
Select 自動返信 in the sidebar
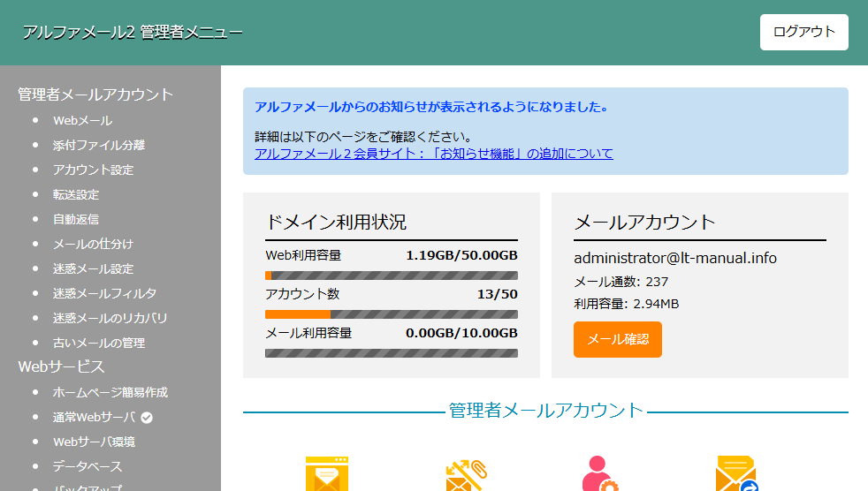(76, 220)
